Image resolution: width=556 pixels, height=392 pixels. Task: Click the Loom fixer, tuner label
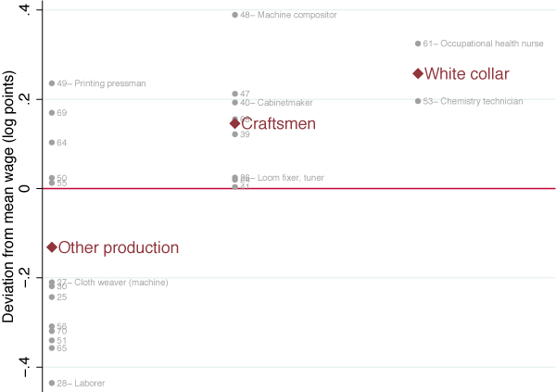(x=290, y=177)
